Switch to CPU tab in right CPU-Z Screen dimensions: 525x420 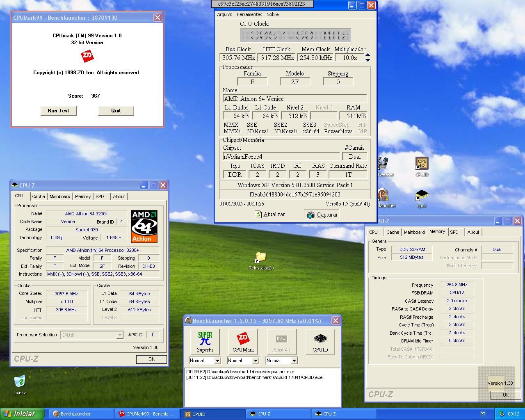pyautogui.click(x=373, y=232)
